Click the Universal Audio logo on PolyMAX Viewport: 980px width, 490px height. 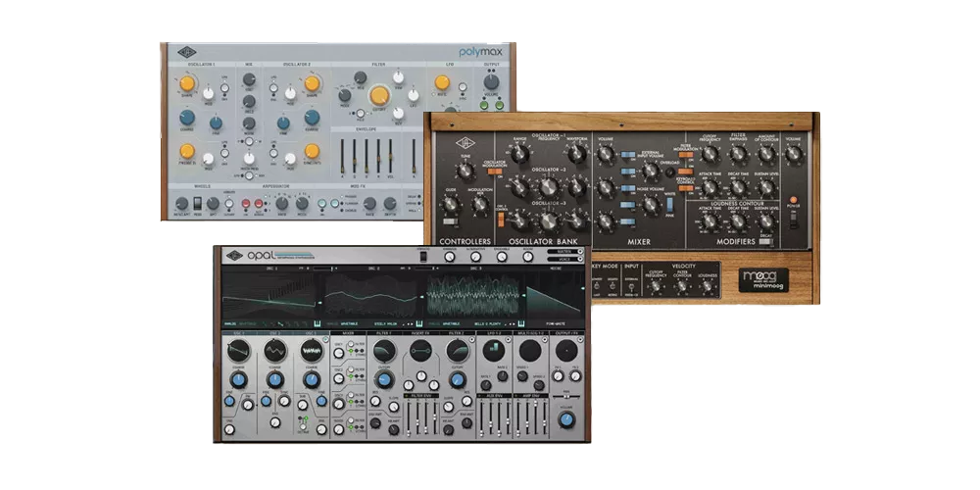point(187,53)
